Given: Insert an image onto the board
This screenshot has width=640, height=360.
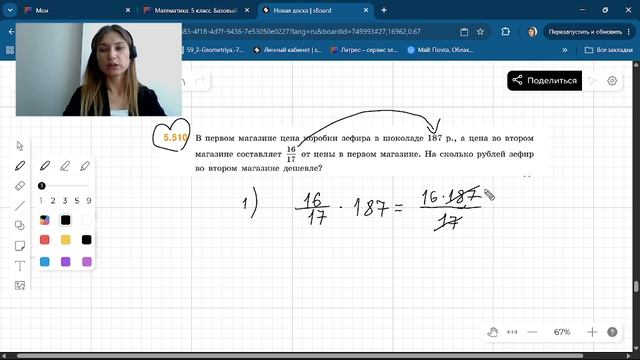Looking at the screenshot, I should point(20,285).
